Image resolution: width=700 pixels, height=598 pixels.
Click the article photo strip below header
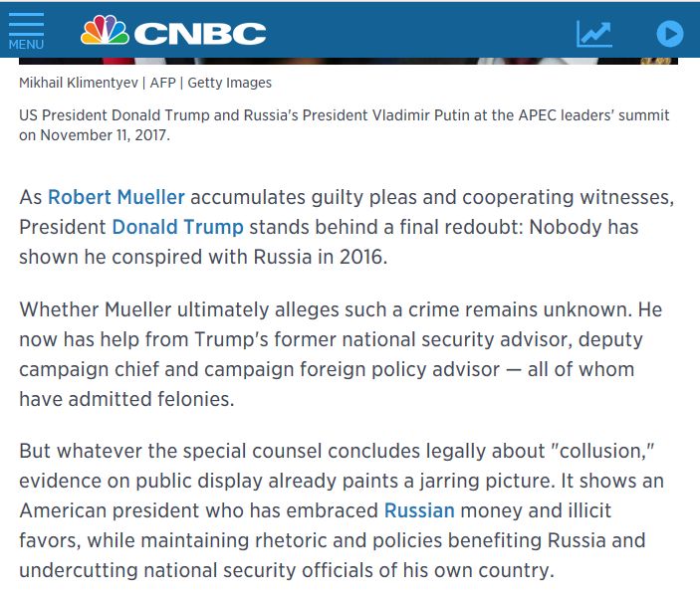(349, 61)
